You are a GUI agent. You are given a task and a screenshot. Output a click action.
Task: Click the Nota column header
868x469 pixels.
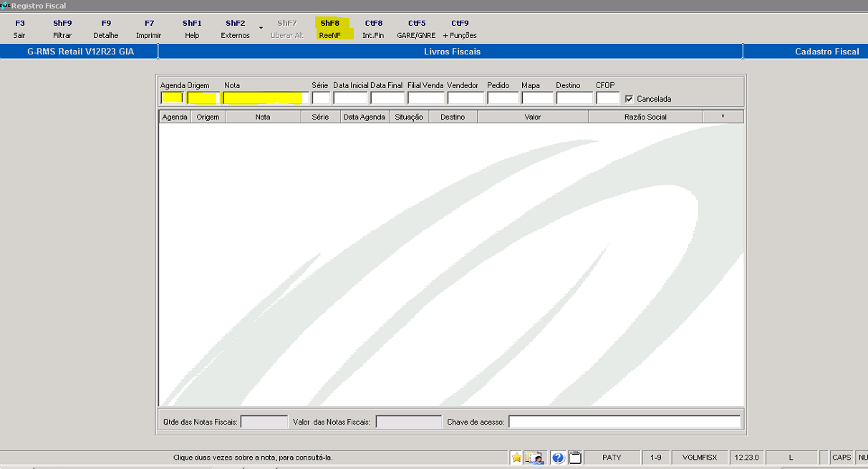coord(263,117)
